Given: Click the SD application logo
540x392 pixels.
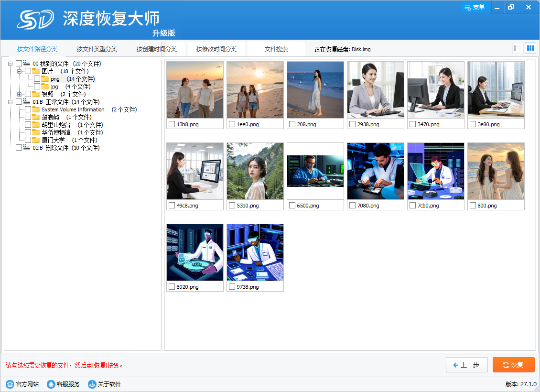Looking at the screenshot, I should (x=35, y=20).
